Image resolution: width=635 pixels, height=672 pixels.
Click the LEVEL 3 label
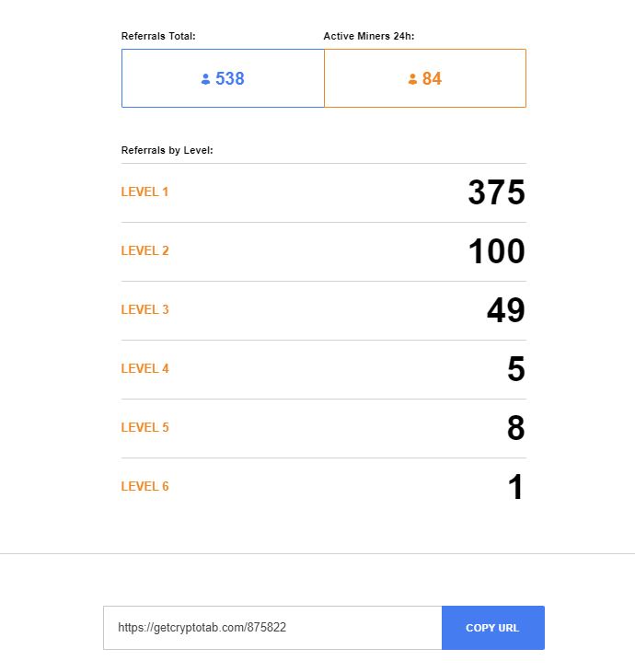tap(145, 310)
